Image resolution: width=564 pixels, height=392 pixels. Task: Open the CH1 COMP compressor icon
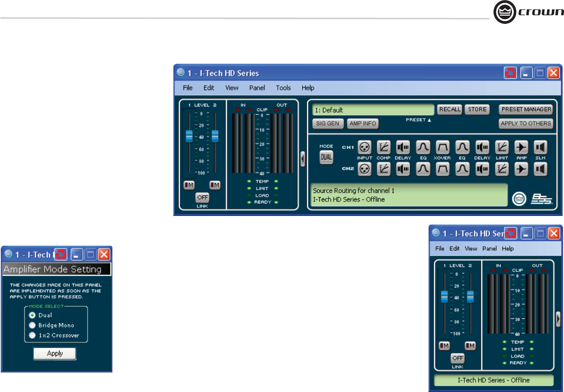coord(384,147)
